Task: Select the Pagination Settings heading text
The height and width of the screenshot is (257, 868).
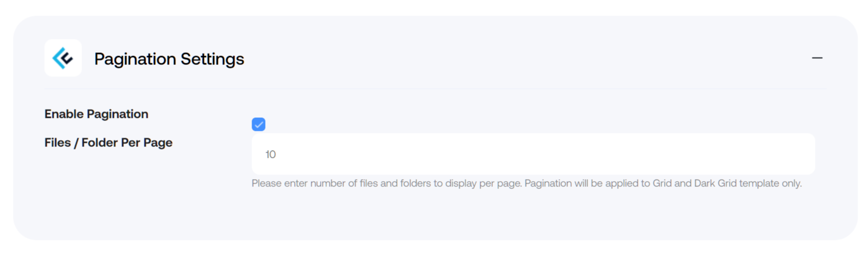Action: 169,59
